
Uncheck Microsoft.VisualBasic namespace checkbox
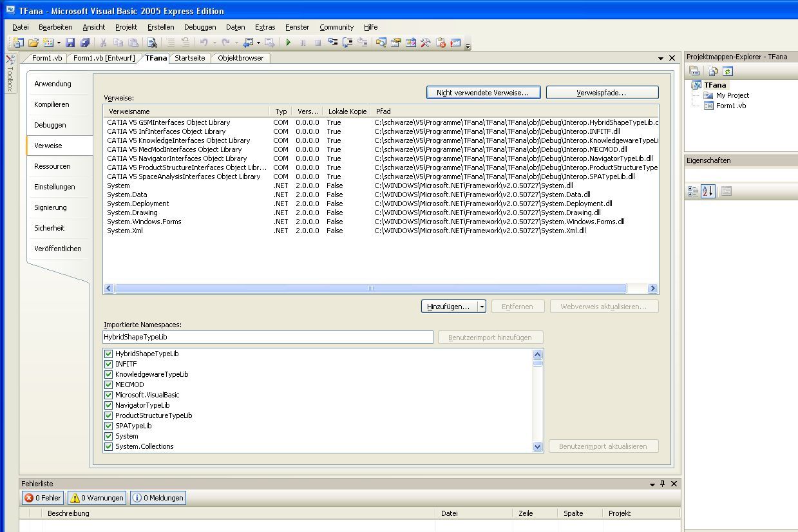(108, 395)
